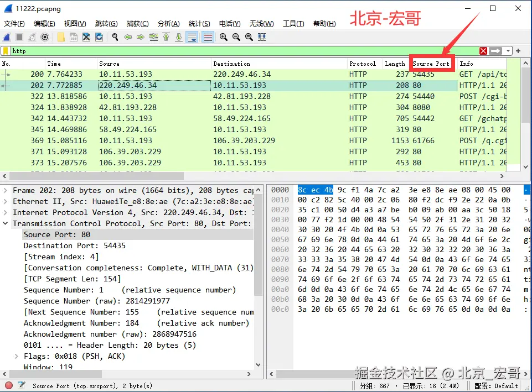This screenshot has width=532, height=392.
Task: Open the 电话(Y) menu
Action: tap(230, 23)
